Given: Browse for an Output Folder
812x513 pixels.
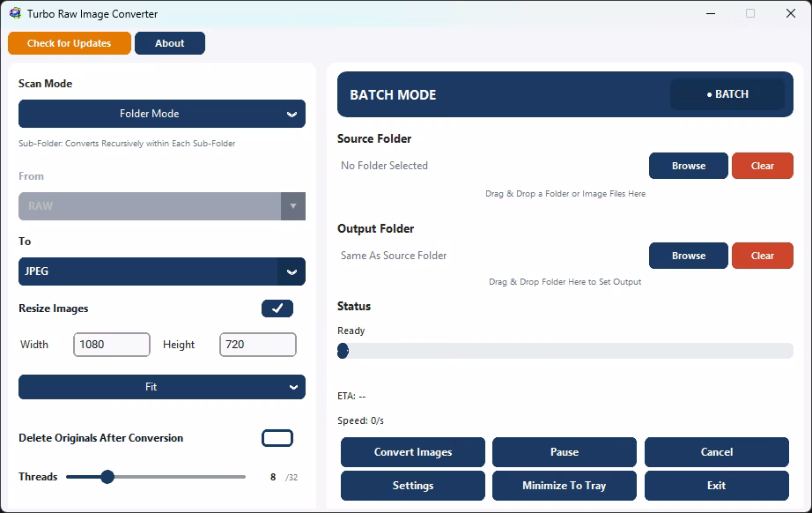Looking at the screenshot, I should pos(688,256).
